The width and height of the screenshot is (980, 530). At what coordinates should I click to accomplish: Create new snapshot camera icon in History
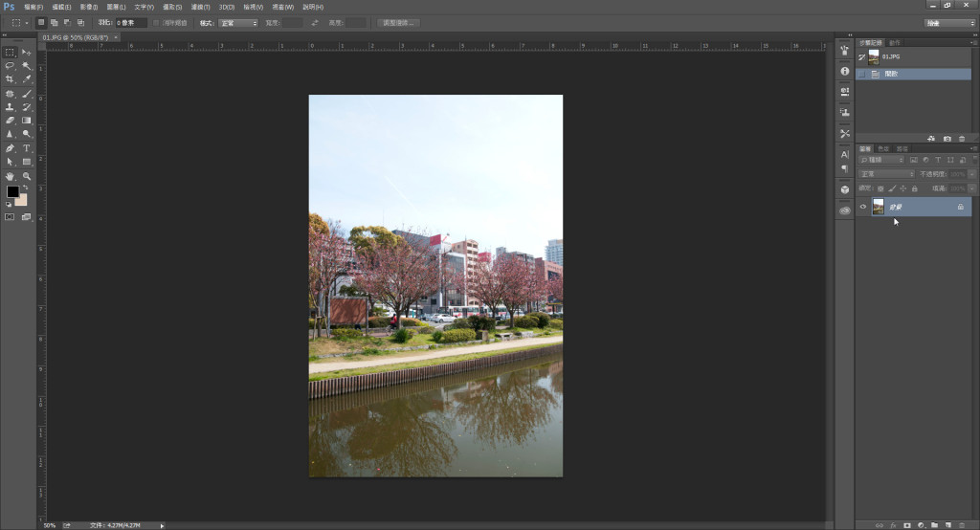point(947,139)
